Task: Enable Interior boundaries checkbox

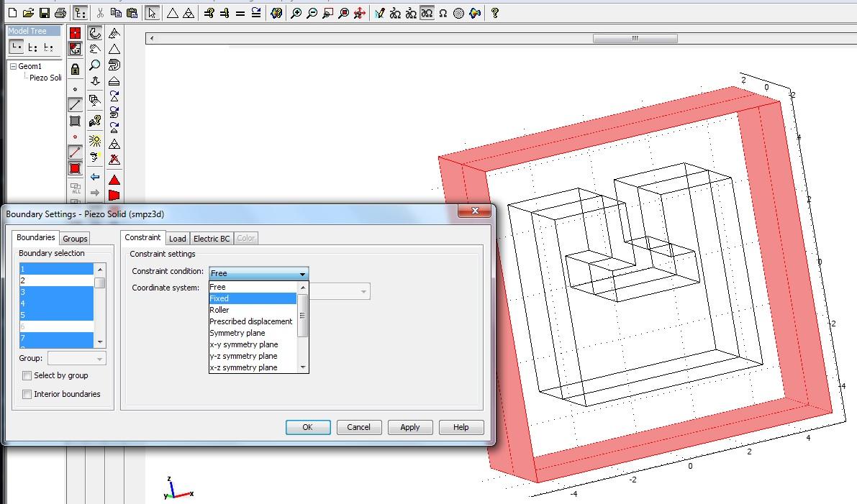Action: pyautogui.click(x=27, y=394)
